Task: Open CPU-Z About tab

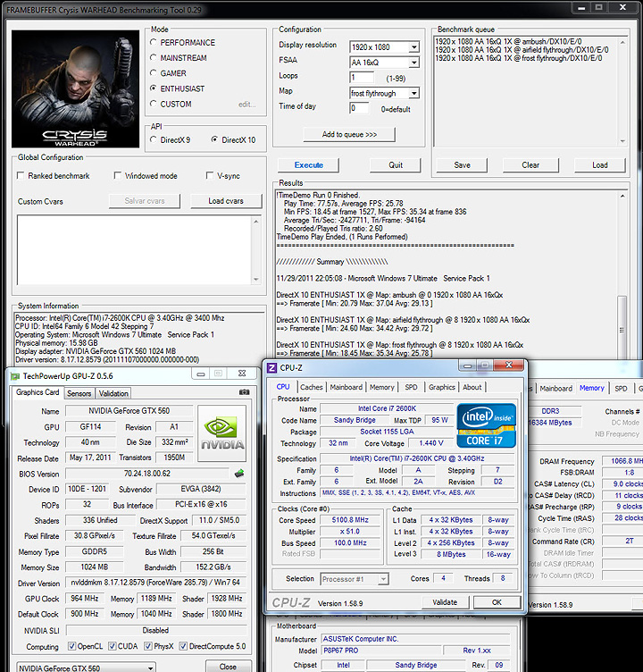Action: 472,387
